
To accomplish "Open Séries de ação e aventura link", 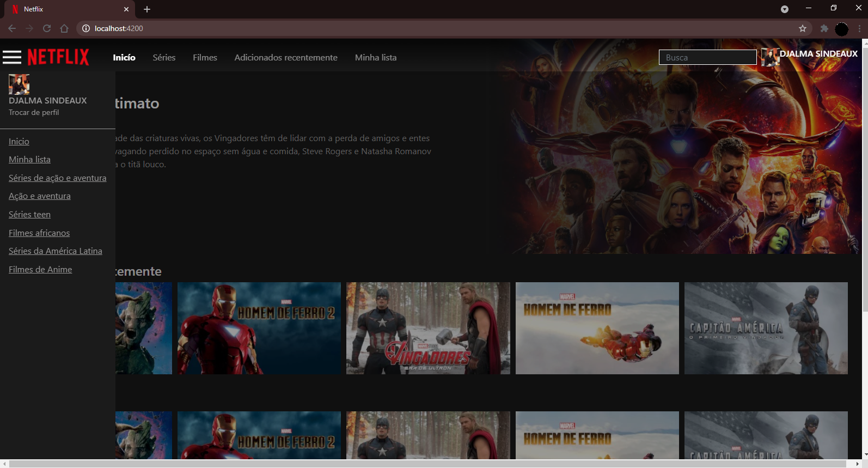I will coord(58,178).
